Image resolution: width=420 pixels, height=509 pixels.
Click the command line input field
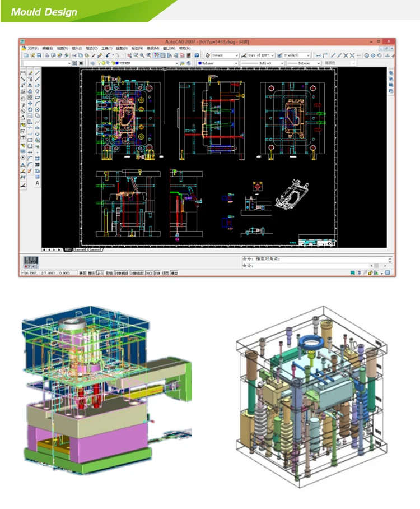[x=305, y=266]
